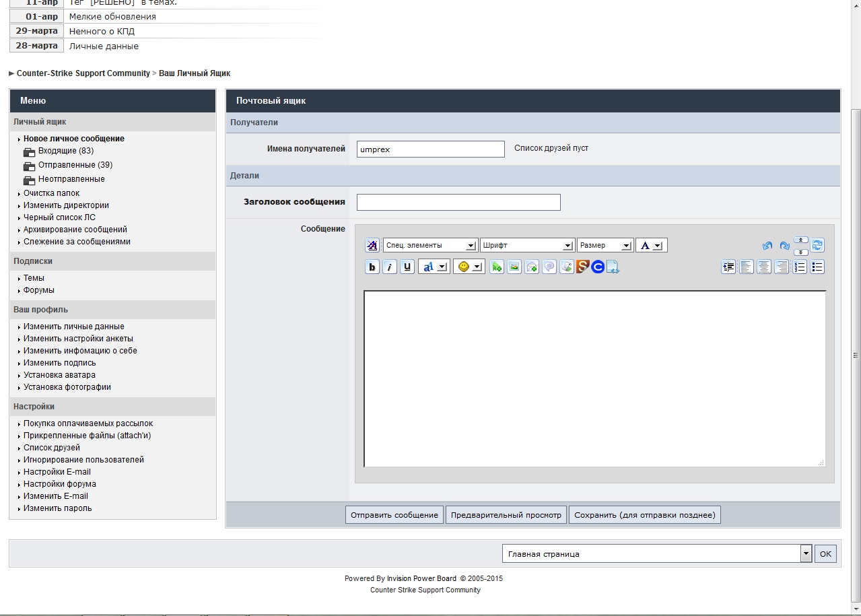
Task: Toggle italic formatting
Action: pyautogui.click(x=390, y=267)
